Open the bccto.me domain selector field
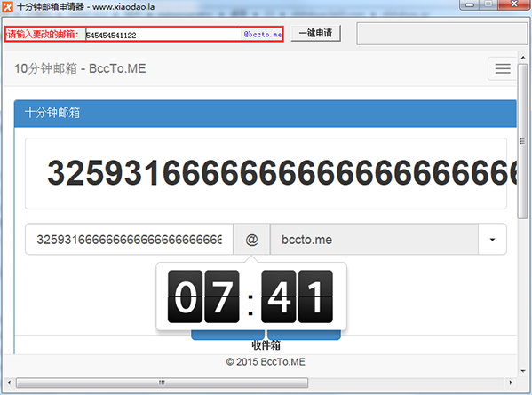The image size is (532, 395). click(x=374, y=240)
